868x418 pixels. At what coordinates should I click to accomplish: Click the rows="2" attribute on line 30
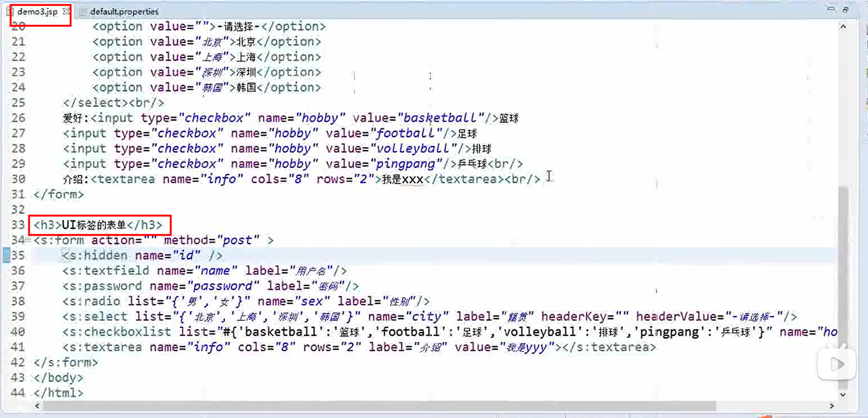345,179
